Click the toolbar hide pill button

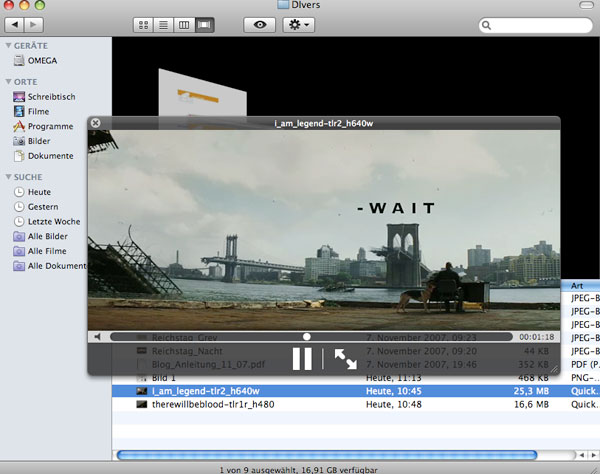[x=586, y=5]
